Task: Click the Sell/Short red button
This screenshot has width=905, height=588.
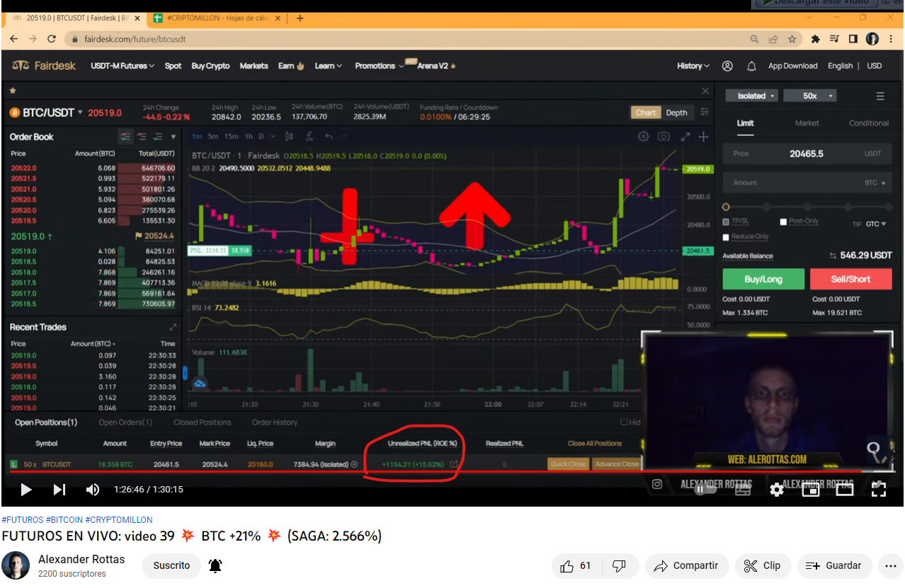Action: (x=850, y=279)
